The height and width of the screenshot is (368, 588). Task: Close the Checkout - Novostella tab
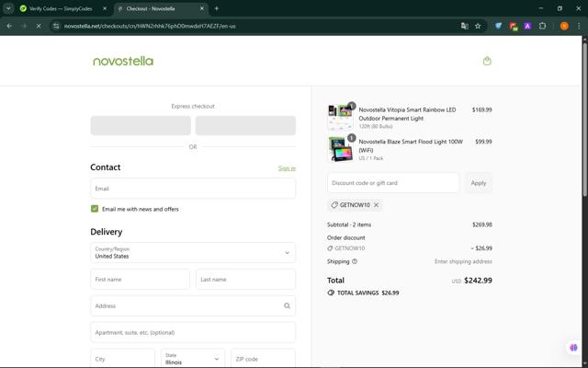pyautogui.click(x=202, y=8)
